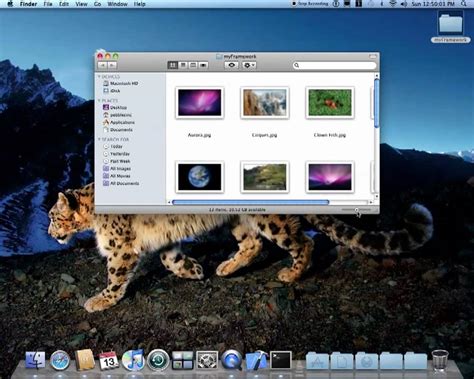The image size is (474, 379).
Task: Adjust the icon size slider
Action: coord(356,210)
